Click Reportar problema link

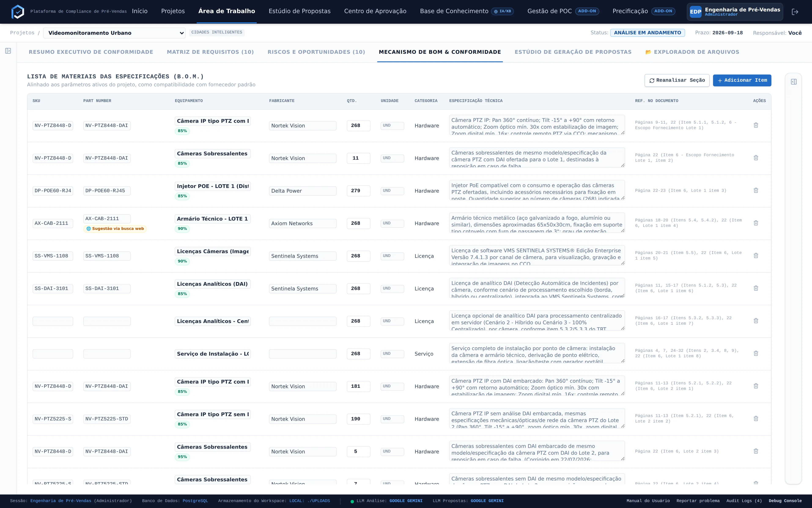698,501
